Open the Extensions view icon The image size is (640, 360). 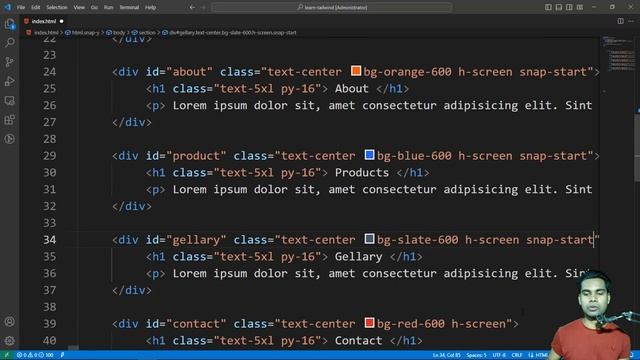point(9,120)
